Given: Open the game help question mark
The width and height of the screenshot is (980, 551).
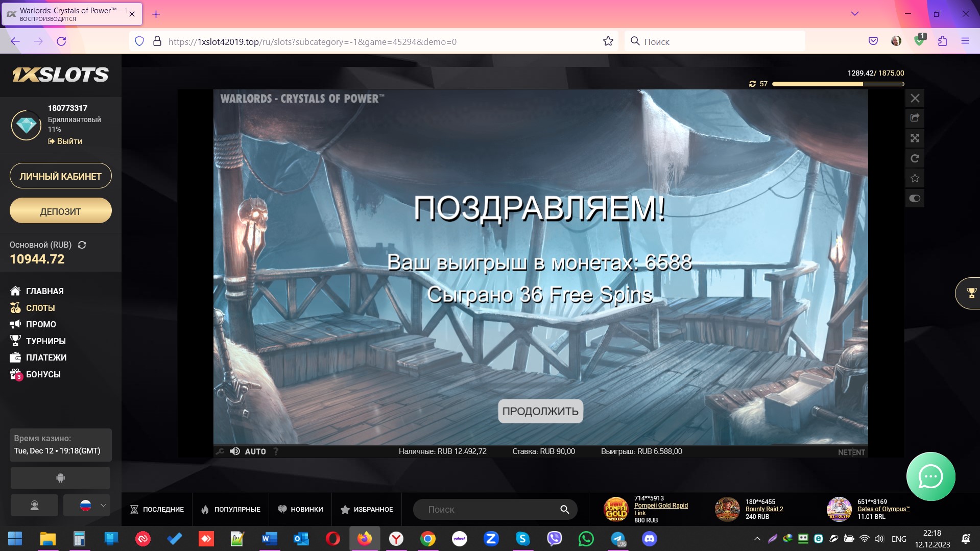Looking at the screenshot, I should click(x=276, y=451).
